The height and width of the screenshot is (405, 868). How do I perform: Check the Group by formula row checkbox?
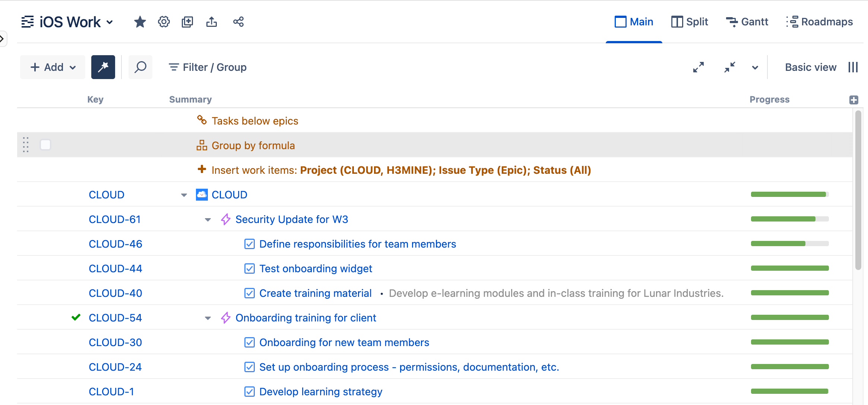pyautogui.click(x=45, y=145)
